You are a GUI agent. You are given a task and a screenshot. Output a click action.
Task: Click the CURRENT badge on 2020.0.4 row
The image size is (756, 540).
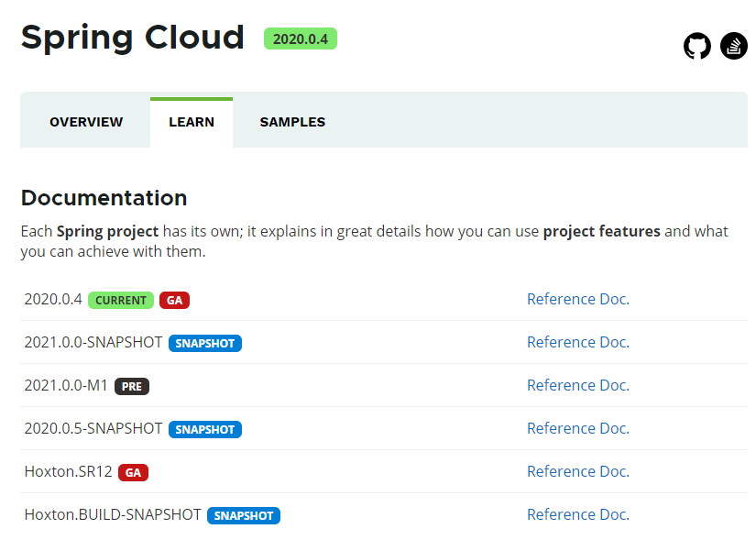tap(121, 300)
